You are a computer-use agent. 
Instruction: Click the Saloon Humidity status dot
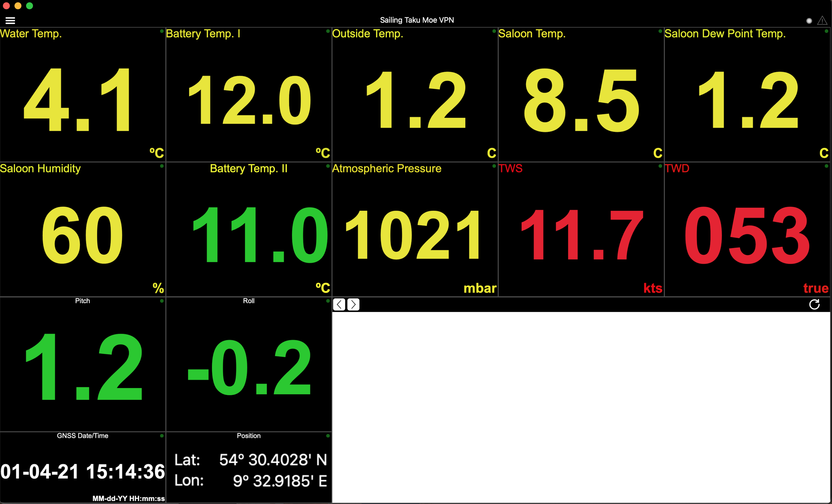(162, 166)
